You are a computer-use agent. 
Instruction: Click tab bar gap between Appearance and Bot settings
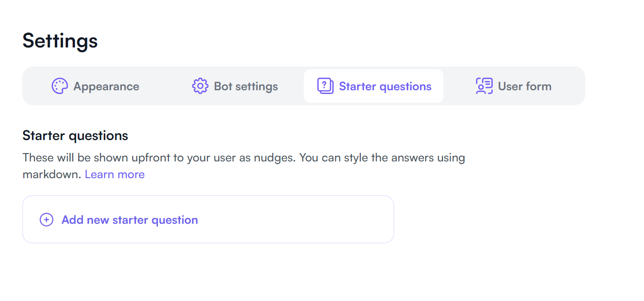(x=165, y=86)
